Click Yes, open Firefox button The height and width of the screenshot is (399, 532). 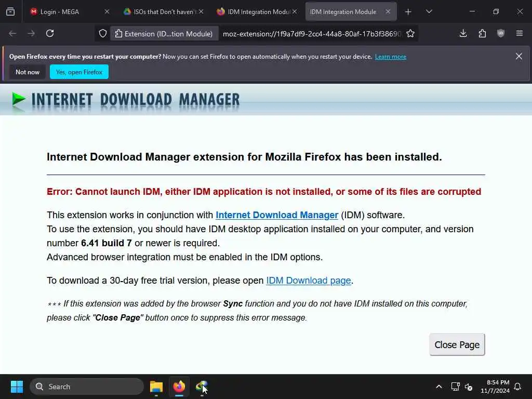(79, 72)
